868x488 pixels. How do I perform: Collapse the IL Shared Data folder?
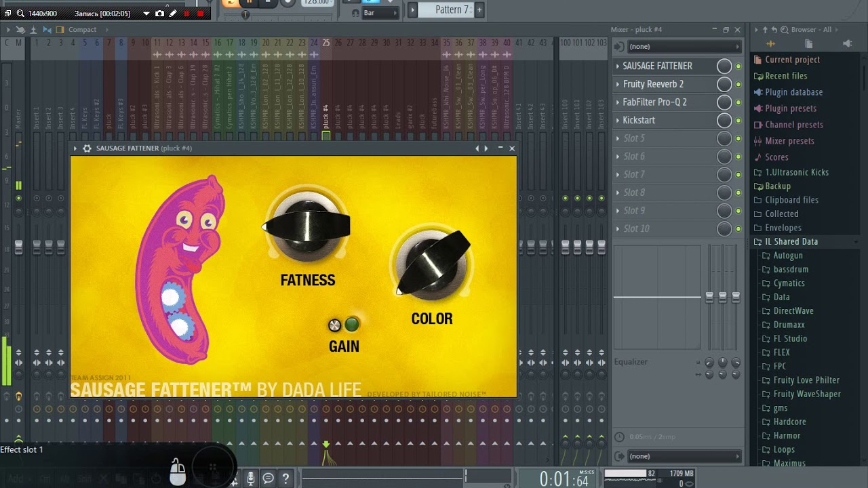791,241
